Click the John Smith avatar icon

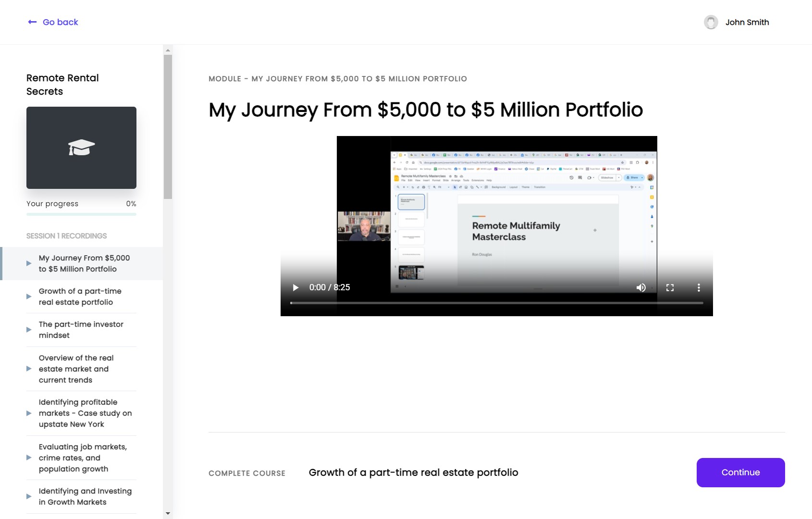click(x=711, y=22)
